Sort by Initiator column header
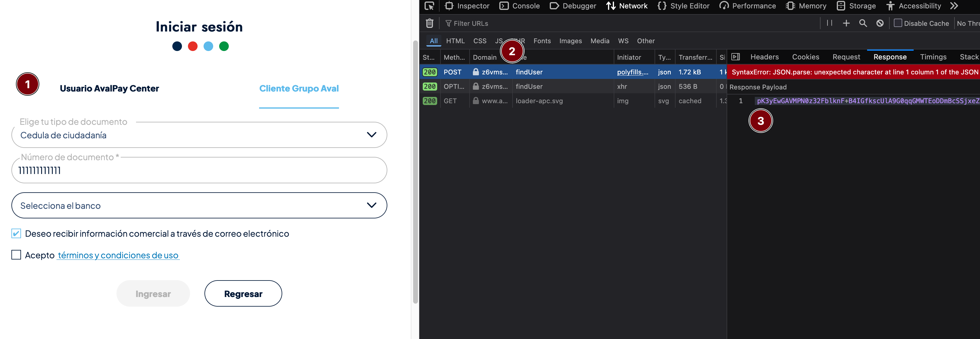Screen dimensions: 980x339 point(634,57)
